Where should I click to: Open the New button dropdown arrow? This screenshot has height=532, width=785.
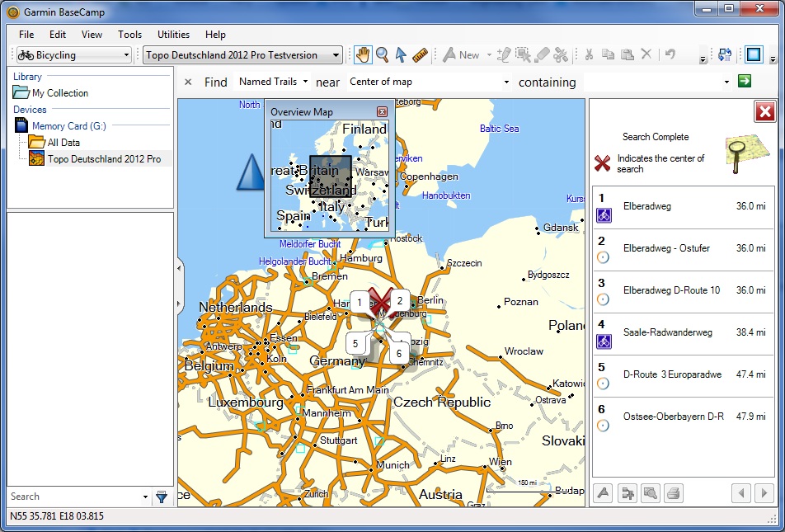click(x=489, y=54)
